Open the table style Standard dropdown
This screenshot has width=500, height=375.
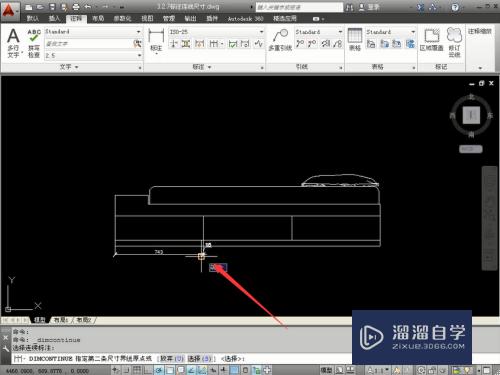point(413,32)
